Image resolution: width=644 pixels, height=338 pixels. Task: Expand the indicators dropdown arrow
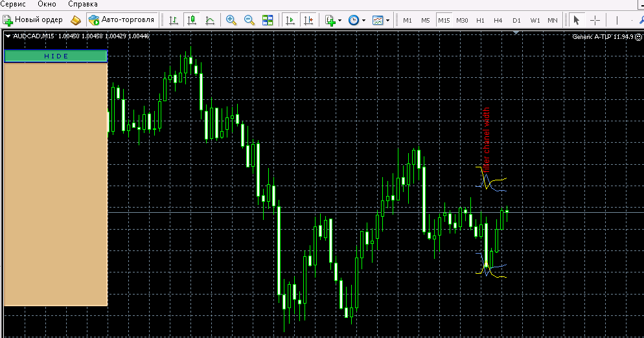tap(339, 20)
